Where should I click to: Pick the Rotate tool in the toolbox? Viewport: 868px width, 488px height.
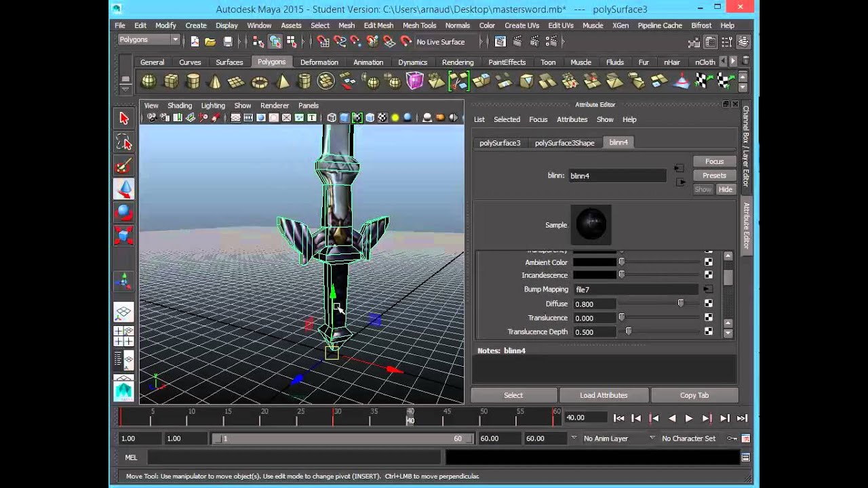[123, 213]
